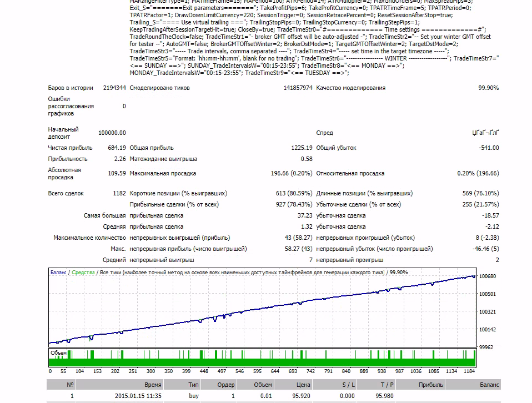
Task: Select the long positions value 569 (76.10%)
Action: [481, 193]
